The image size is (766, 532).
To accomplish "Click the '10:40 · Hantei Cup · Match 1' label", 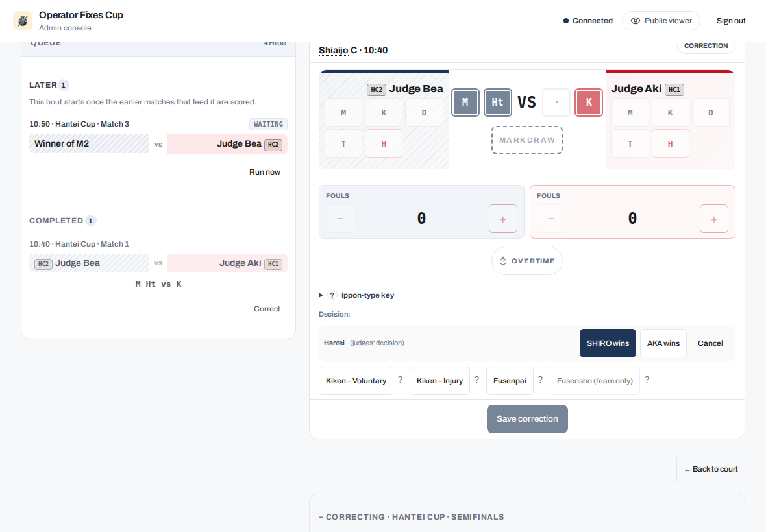I will (x=79, y=244).
